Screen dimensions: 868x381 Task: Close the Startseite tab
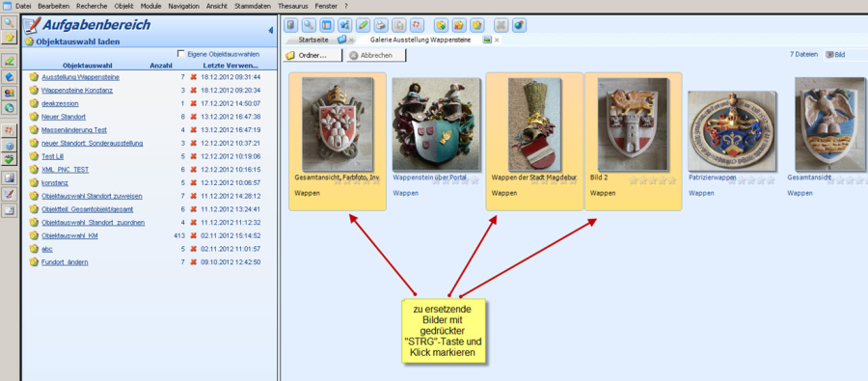click(x=351, y=41)
